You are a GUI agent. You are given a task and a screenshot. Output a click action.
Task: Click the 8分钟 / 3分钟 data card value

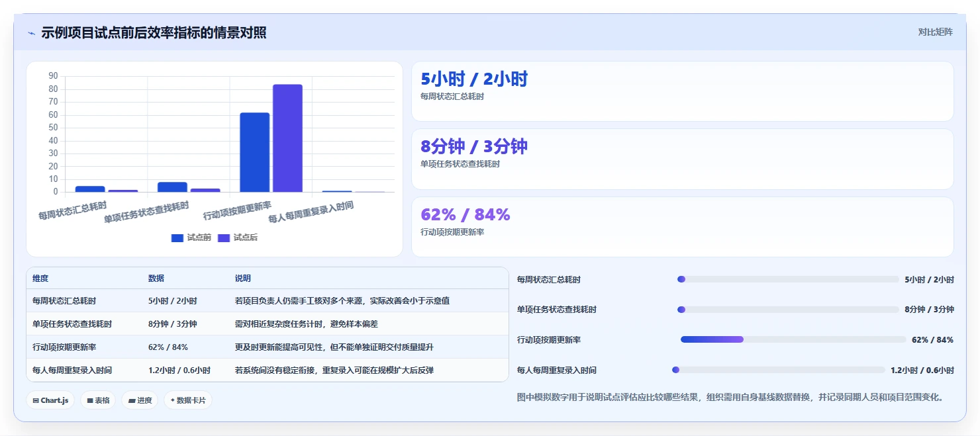coord(474,147)
